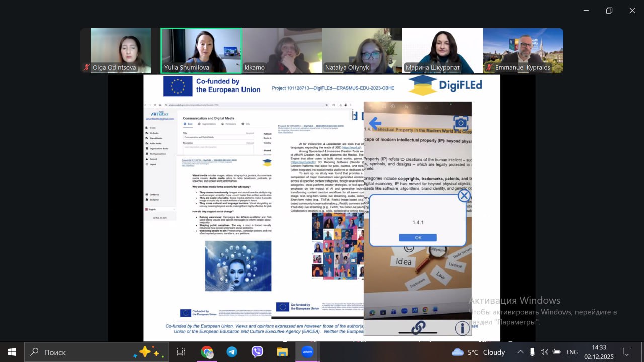Open the Permissions tab
This screenshot has width=644, height=362.
click(x=230, y=124)
